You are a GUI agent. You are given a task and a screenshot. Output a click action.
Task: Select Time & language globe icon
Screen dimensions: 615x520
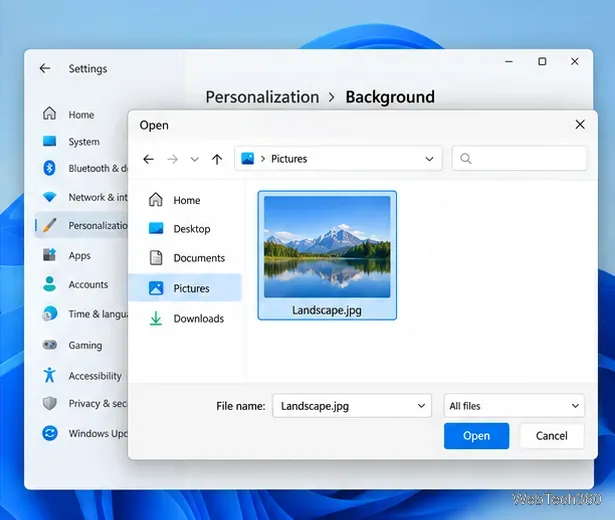[x=49, y=314]
